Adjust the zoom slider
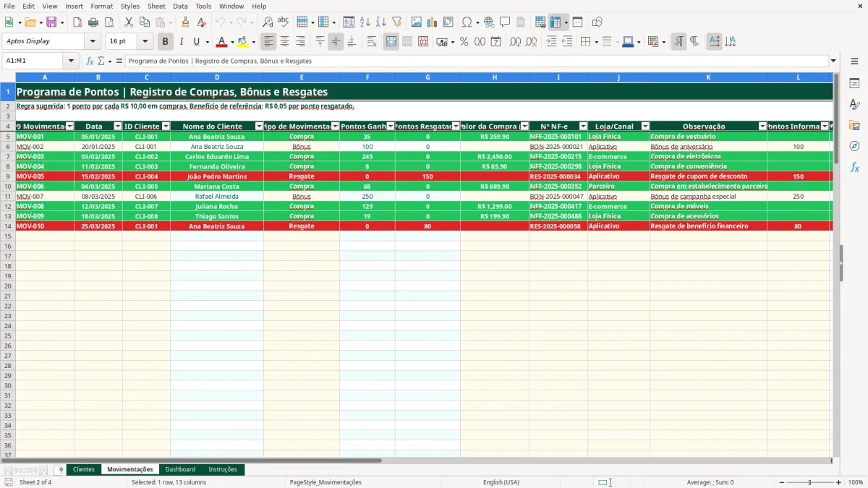The height and width of the screenshot is (488, 868). [x=810, y=482]
